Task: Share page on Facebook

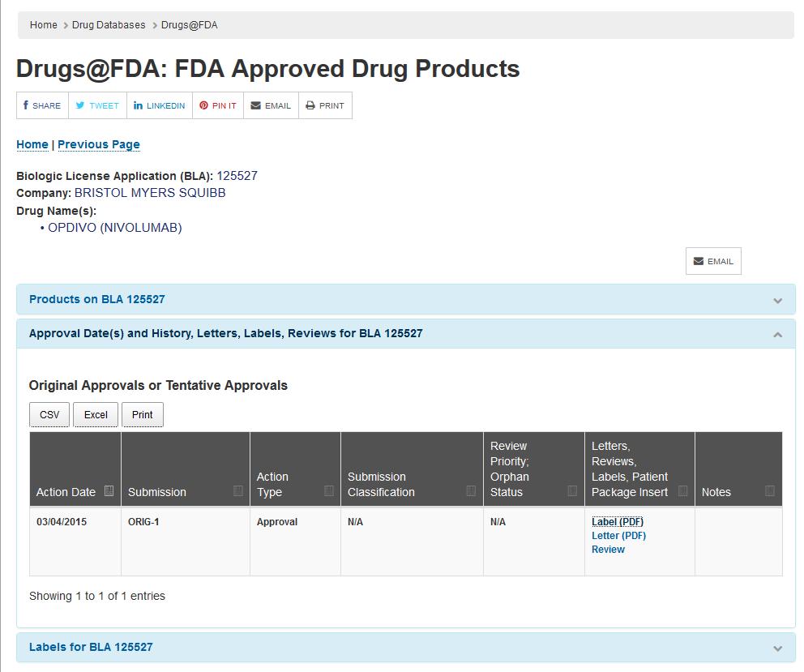Action: click(43, 105)
